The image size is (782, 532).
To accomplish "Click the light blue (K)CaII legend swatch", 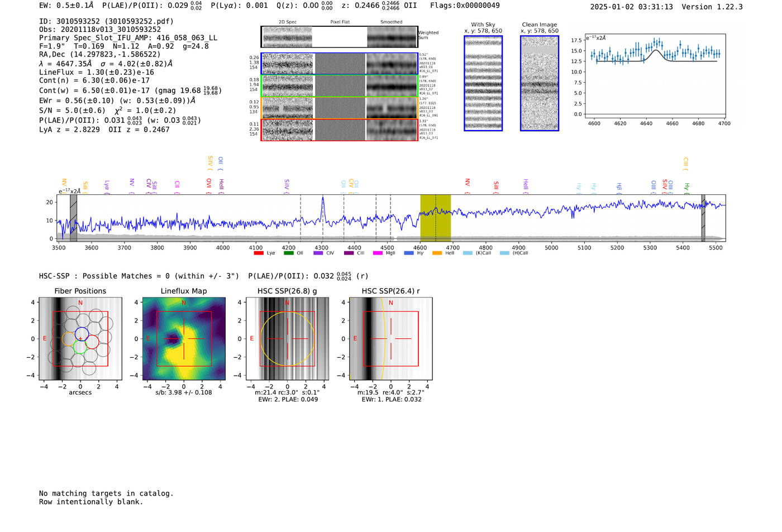I will (468, 253).
